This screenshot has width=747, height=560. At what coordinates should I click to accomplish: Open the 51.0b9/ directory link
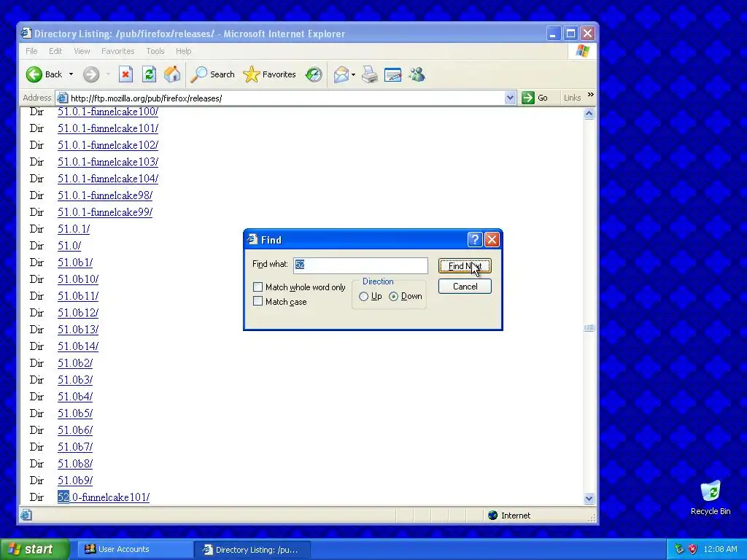click(x=75, y=481)
